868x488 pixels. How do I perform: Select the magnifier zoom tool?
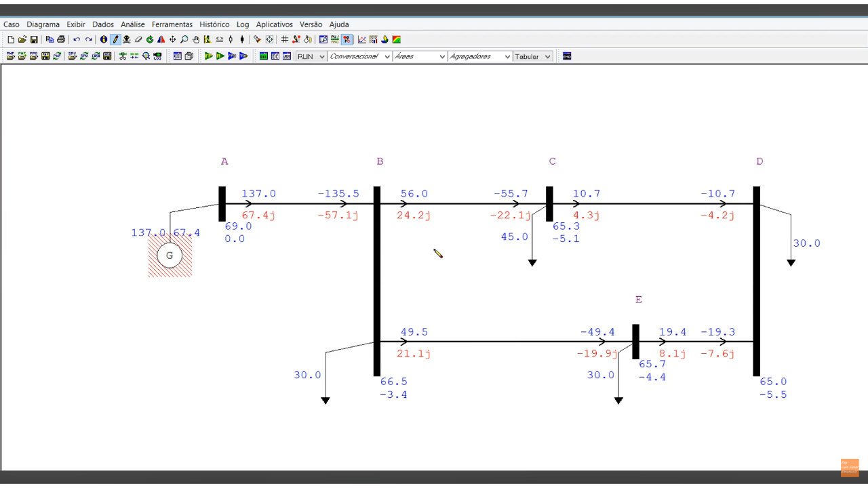(184, 40)
